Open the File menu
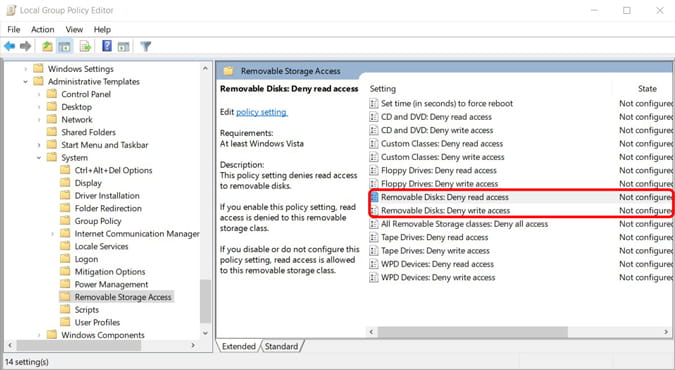The width and height of the screenshot is (675, 370). (14, 29)
